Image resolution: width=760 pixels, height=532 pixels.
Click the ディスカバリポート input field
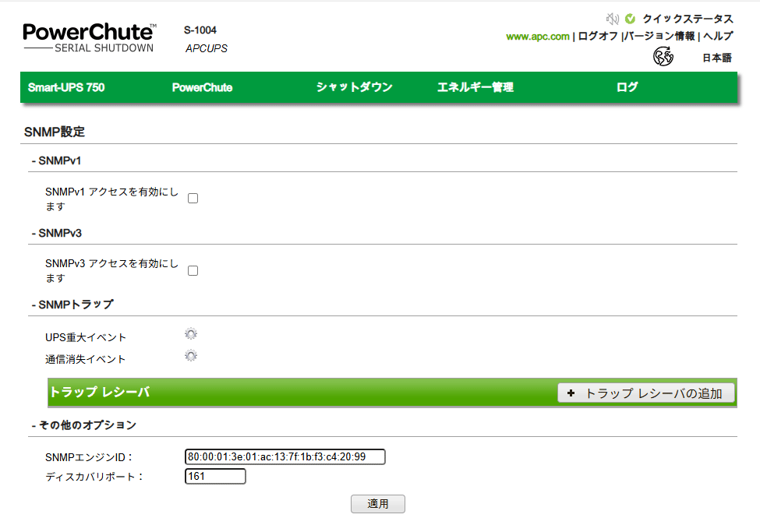coord(215,476)
